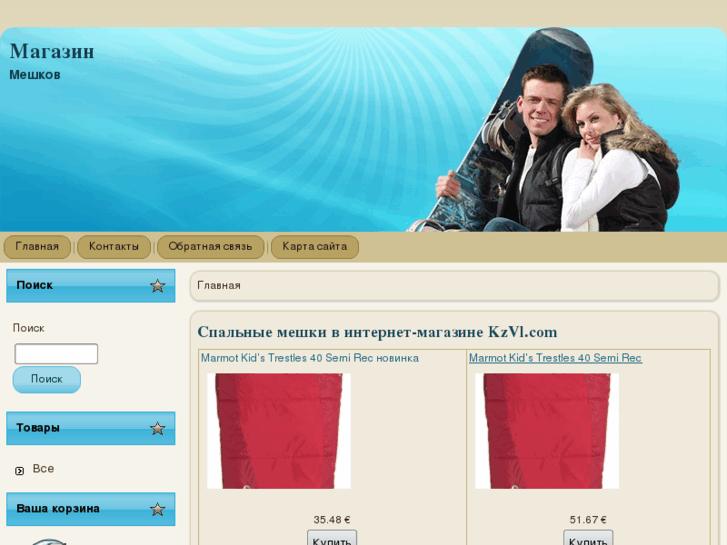Image resolution: width=727 pixels, height=545 pixels.
Task: Click the price text 35.48 €
Action: point(332,520)
